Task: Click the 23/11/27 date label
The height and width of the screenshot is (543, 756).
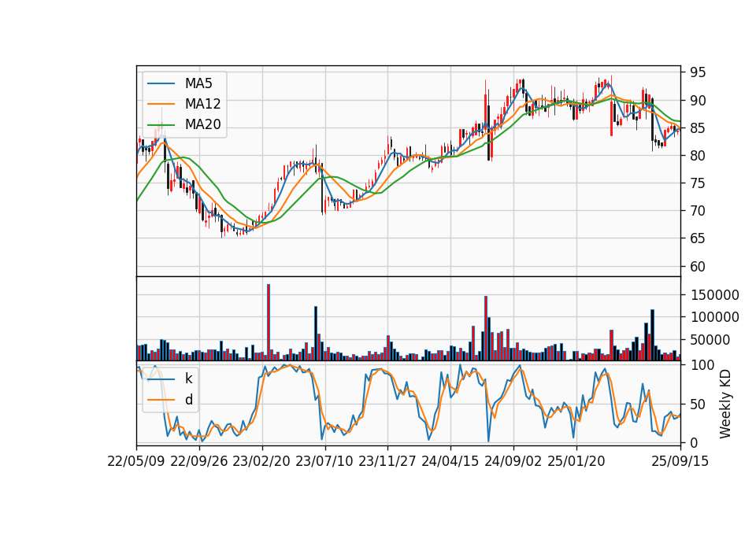Action: click(387, 461)
